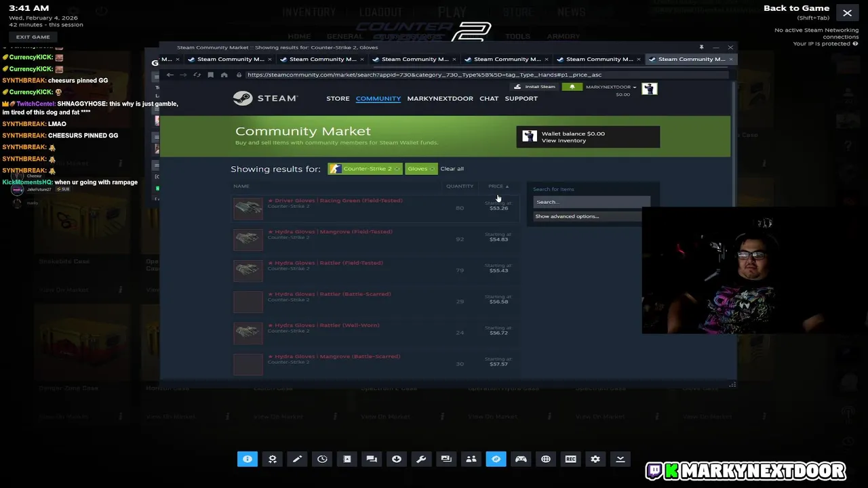This screenshot has height=488, width=868.
Task: Pin the overlay browser window with the pin icon
Action: (701, 47)
